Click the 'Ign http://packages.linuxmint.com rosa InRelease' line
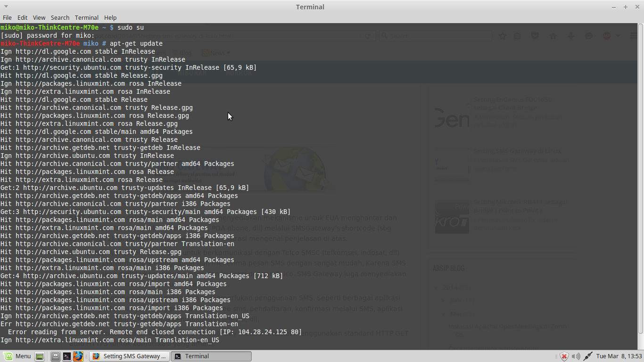644x362 pixels. click(x=91, y=83)
